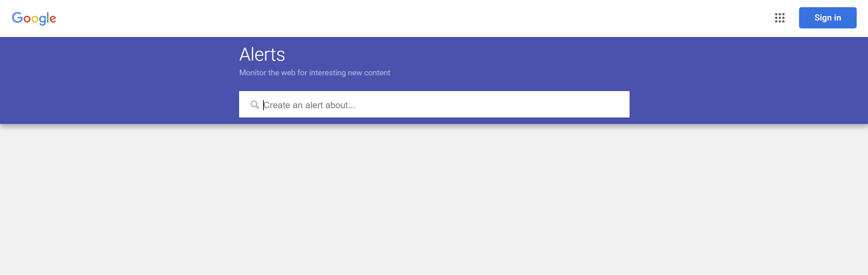Click the search icon inside the alert box
The height and width of the screenshot is (275, 868).
pos(255,104)
